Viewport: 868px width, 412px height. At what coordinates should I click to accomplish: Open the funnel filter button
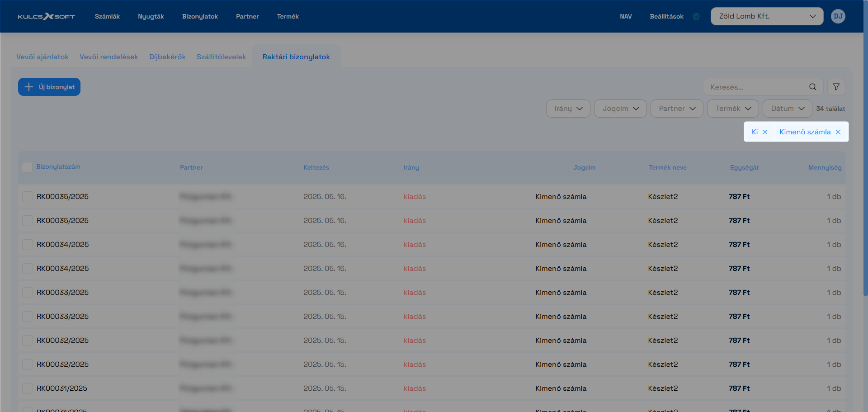click(836, 87)
